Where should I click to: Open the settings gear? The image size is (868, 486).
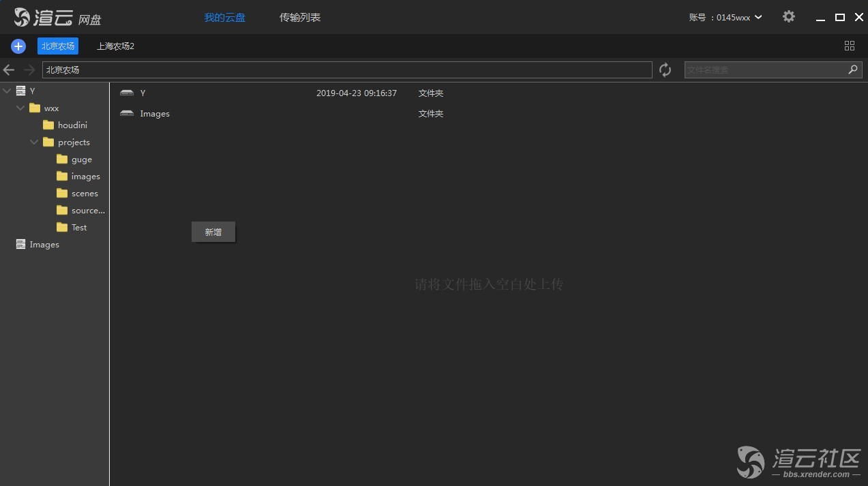tap(789, 17)
